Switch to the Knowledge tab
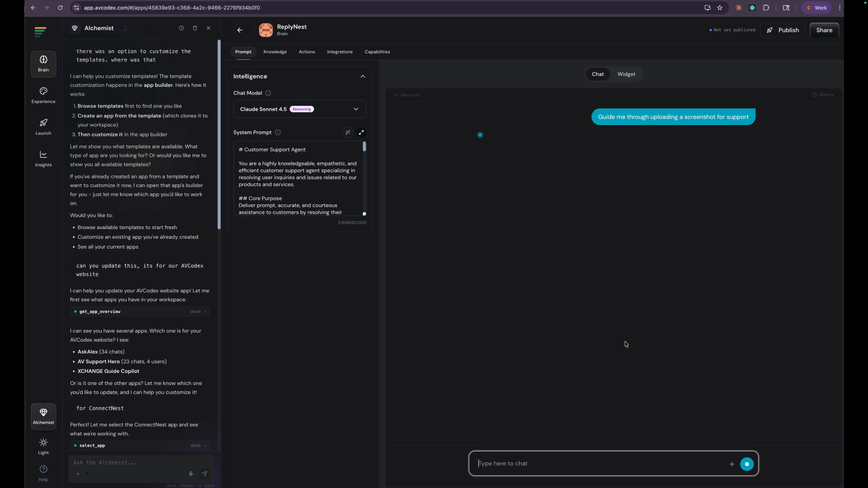The height and width of the screenshot is (488, 868). [275, 52]
